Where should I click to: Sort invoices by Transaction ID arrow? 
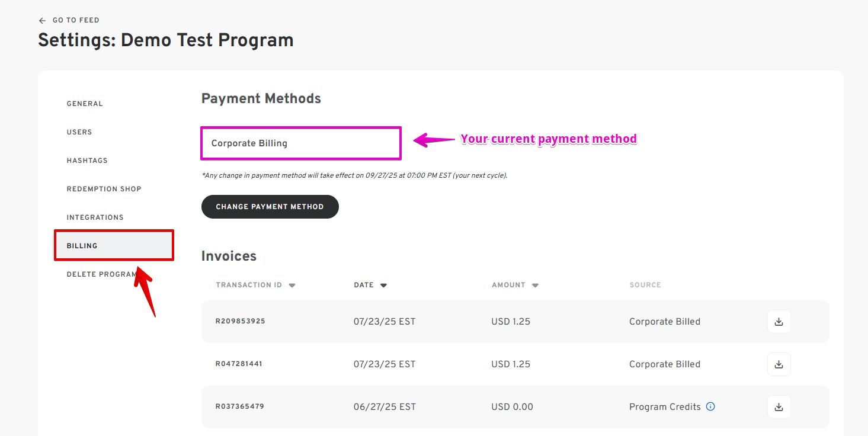[x=292, y=286]
